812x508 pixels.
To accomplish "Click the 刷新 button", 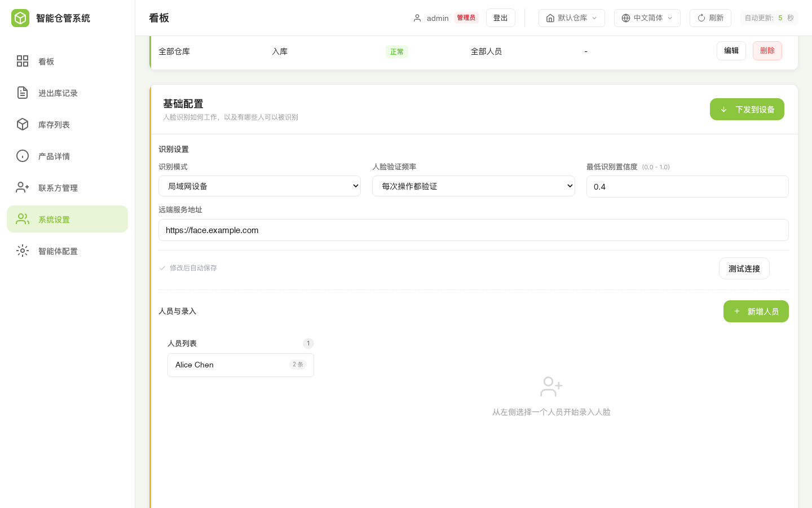I will pos(710,18).
